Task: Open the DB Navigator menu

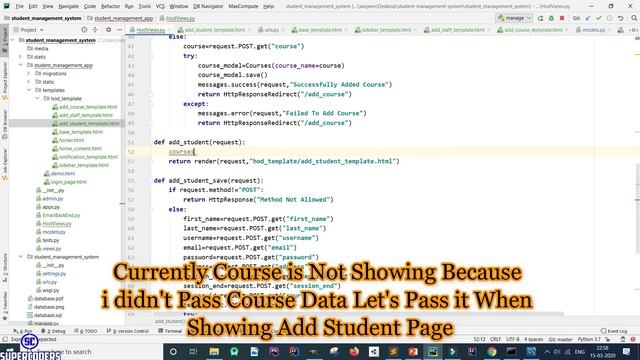Action: click(x=208, y=6)
